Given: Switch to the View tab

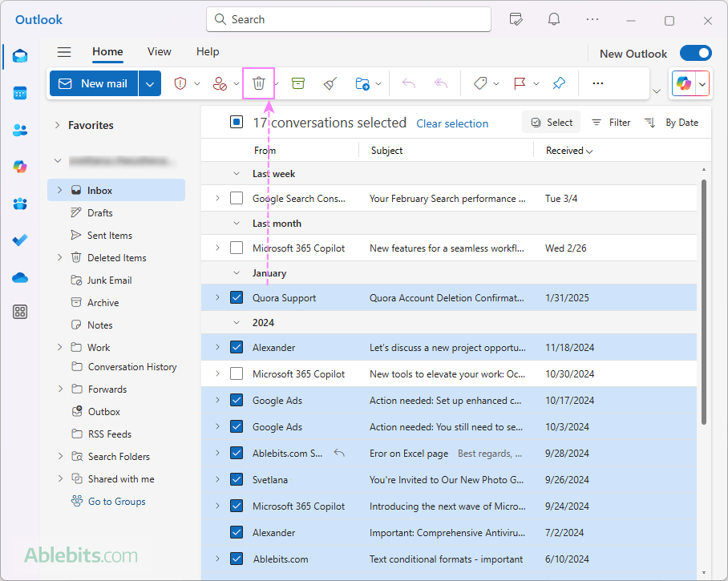Looking at the screenshot, I should point(160,52).
